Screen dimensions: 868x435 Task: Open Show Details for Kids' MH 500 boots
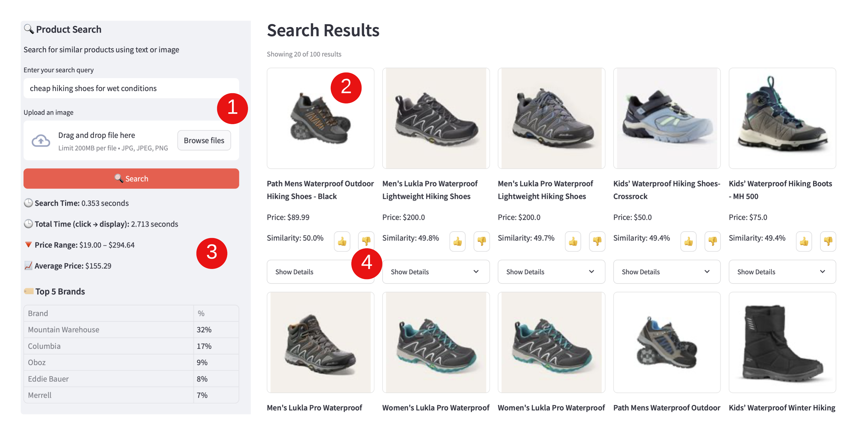pyautogui.click(x=782, y=271)
